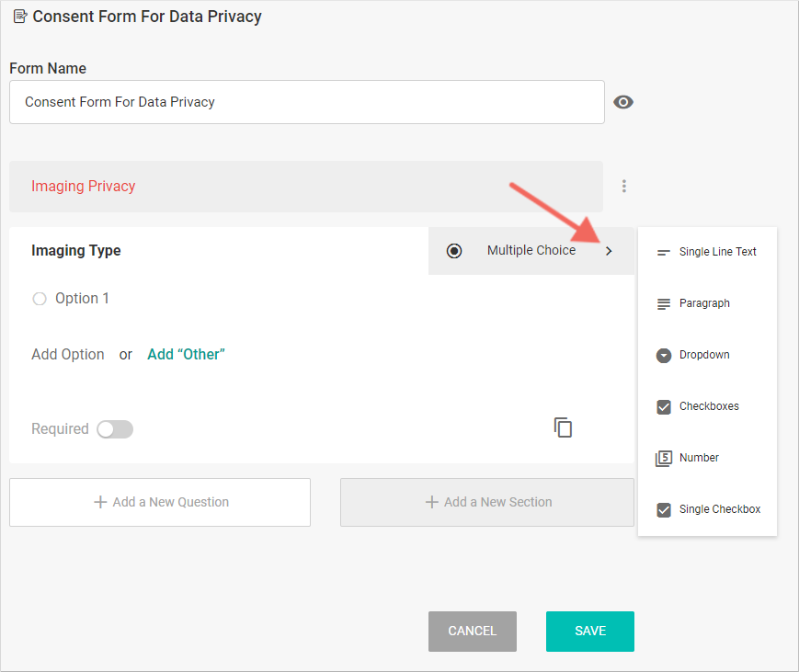Click Add a New Question
Image resolution: width=799 pixels, height=672 pixels.
pyautogui.click(x=160, y=502)
